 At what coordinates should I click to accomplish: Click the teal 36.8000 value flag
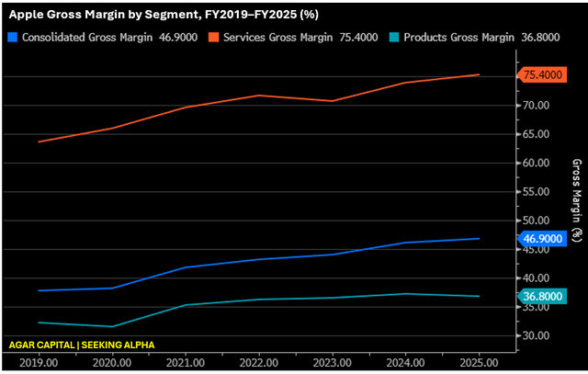pos(542,296)
